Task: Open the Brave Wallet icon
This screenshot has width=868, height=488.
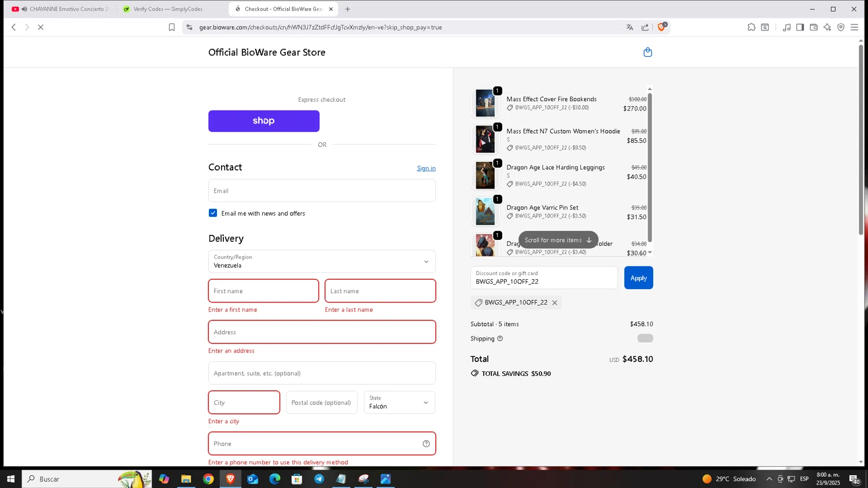Action: pyautogui.click(x=814, y=27)
